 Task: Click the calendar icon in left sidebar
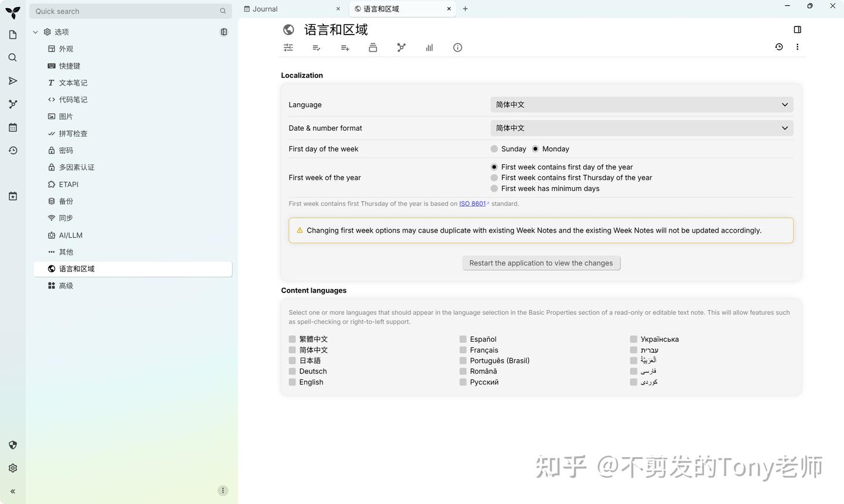[12, 127]
